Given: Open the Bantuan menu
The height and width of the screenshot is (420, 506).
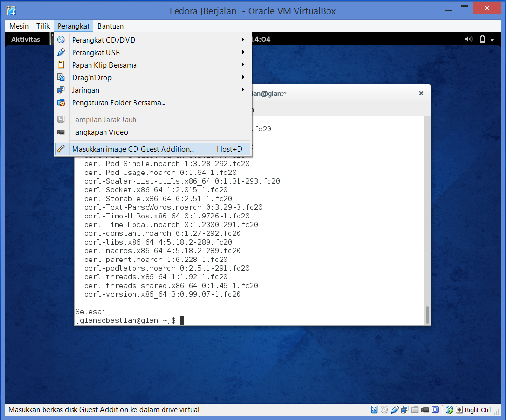Looking at the screenshot, I should [110, 26].
